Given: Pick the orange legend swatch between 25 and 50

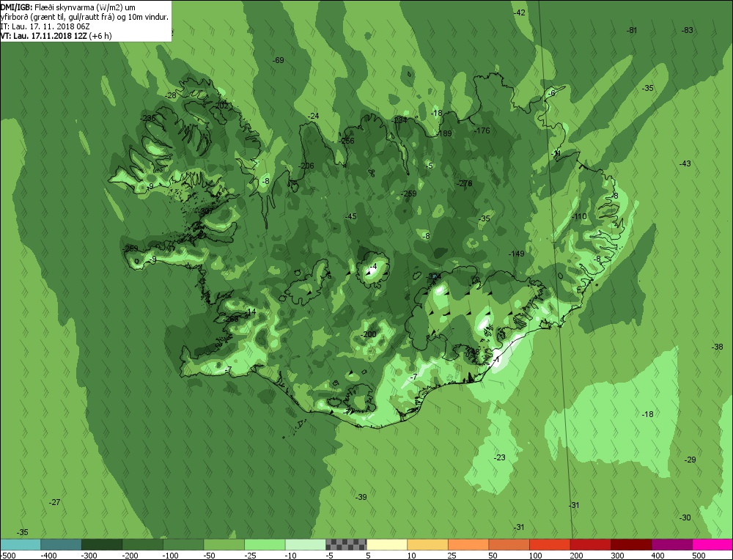Looking at the screenshot, I should click(468, 545).
